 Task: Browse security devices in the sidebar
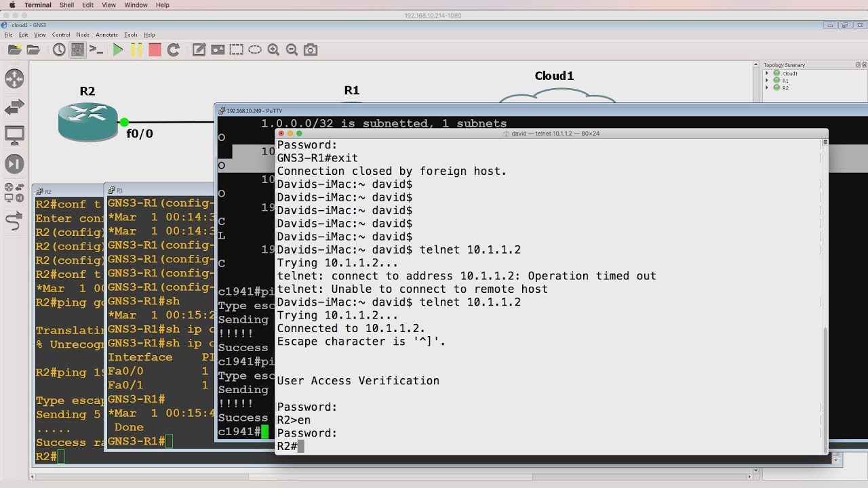[14, 163]
